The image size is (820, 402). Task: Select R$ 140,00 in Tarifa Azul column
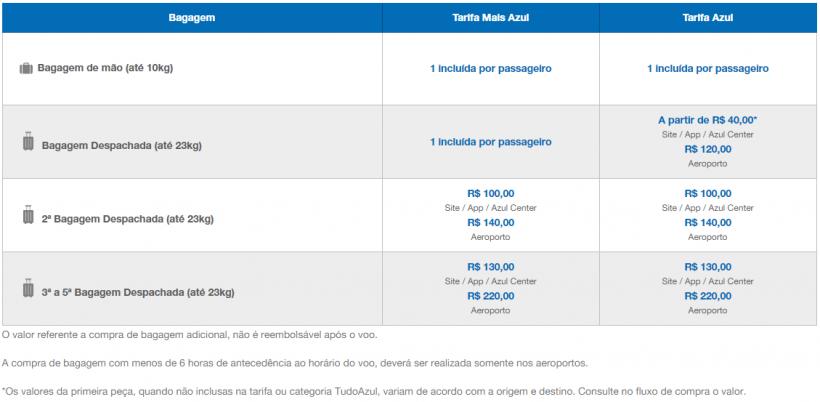click(707, 222)
